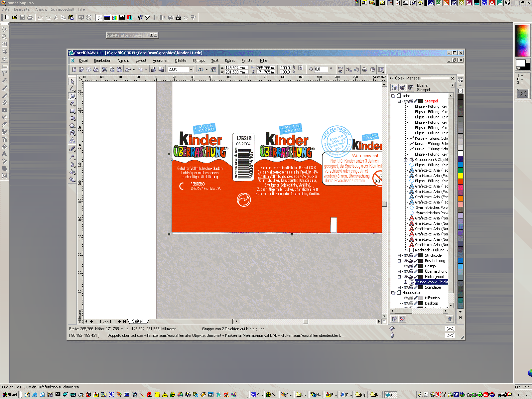
Task: Toggle eye visibility of Beschriftung layer
Action: click(406, 261)
